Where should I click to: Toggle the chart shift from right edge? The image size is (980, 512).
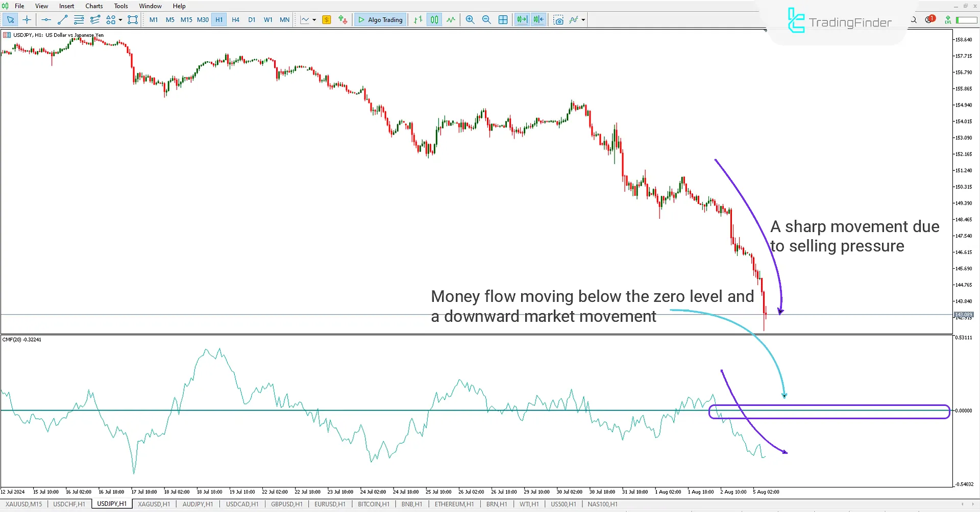click(x=538, y=19)
